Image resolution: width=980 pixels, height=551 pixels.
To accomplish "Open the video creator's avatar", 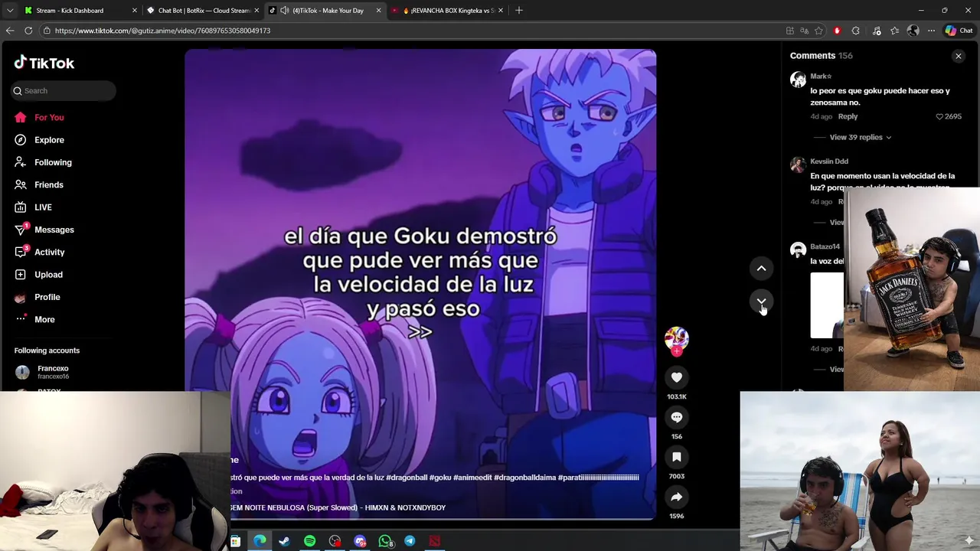I will [676, 338].
